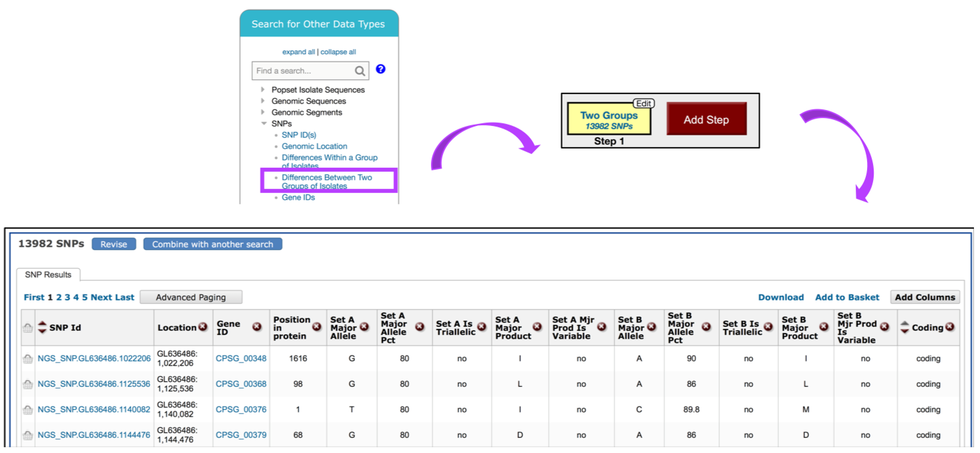Remove the Position in protein column
Viewport: 980px width, 453px height.
tap(316, 327)
